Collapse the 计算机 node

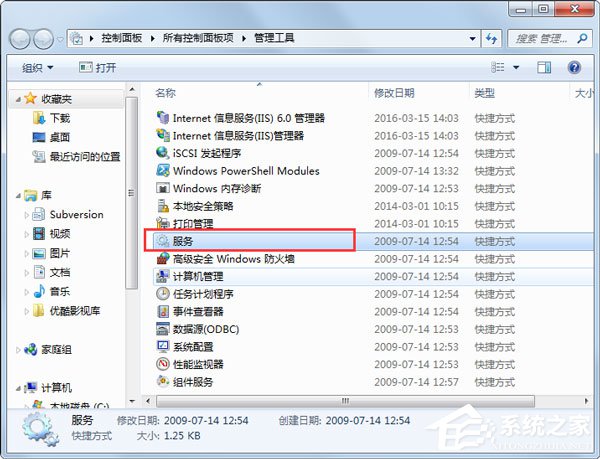pyautogui.click(x=18, y=389)
